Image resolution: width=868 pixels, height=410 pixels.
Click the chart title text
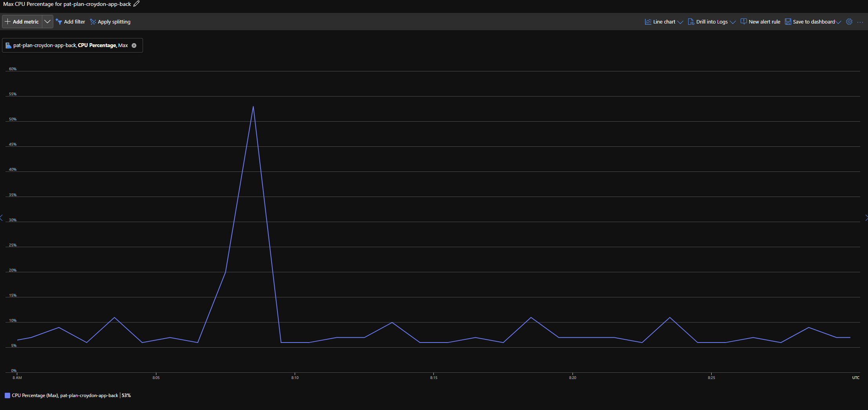pos(67,4)
